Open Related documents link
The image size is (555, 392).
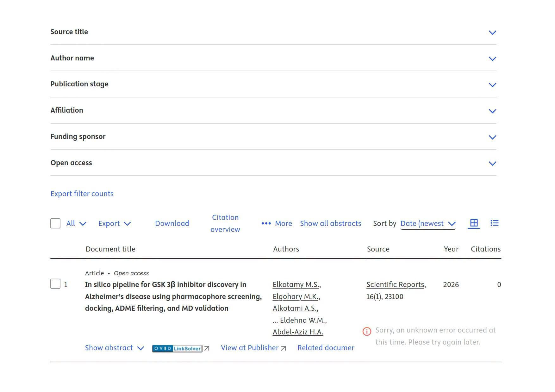326,348
